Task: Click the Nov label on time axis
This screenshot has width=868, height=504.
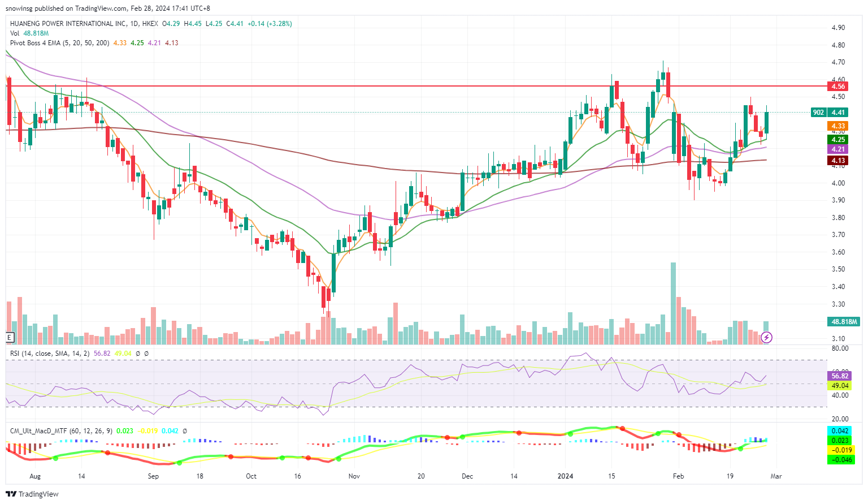Action: coord(354,476)
